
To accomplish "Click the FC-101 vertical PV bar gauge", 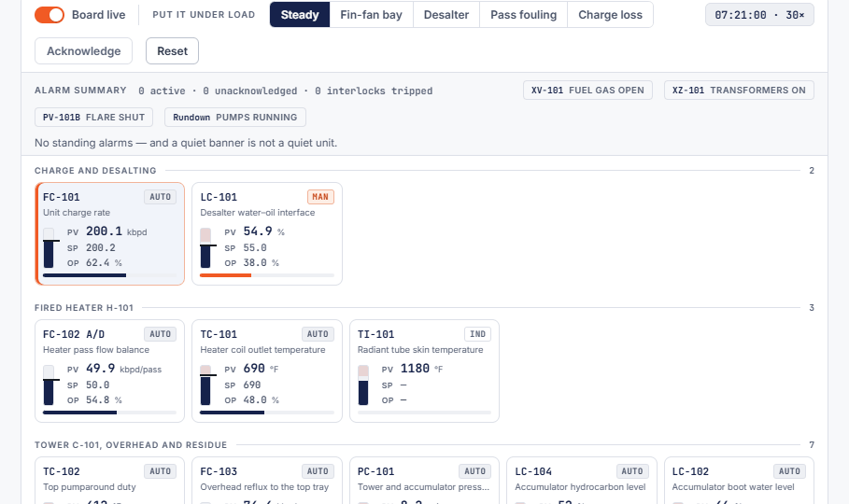I will (x=49, y=248).
